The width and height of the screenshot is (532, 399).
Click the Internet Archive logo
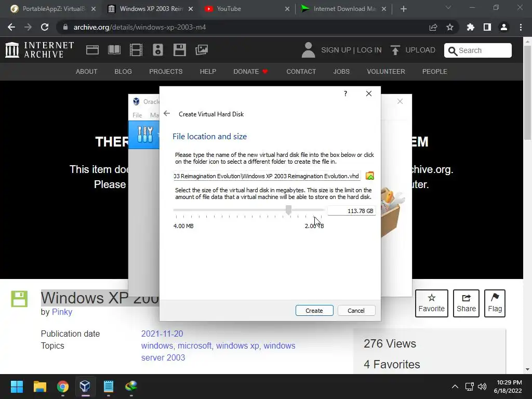click(39, 50)
